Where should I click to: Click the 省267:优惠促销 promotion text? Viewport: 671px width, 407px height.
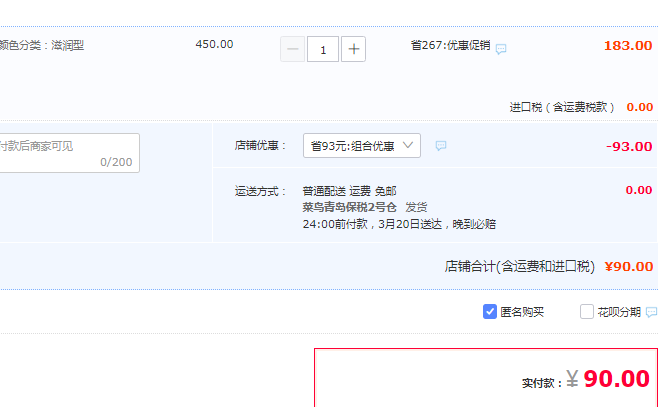[451, 45]
